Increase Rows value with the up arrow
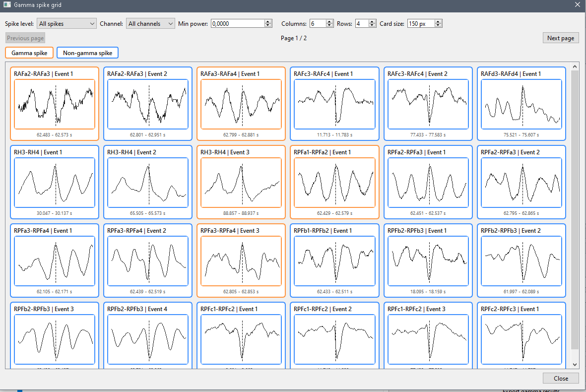This screenshot has height=392, width=586. 372,21
